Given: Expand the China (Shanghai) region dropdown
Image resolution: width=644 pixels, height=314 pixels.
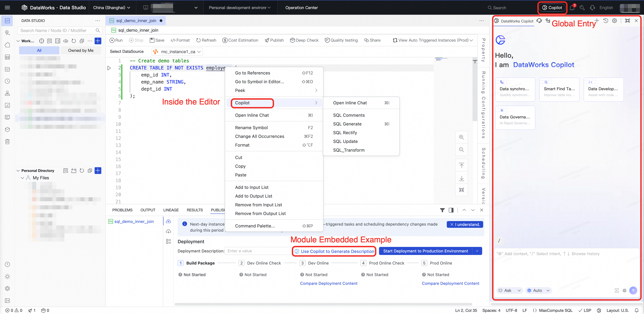Looking at the screenshot, I should click(x=112, y=8).
